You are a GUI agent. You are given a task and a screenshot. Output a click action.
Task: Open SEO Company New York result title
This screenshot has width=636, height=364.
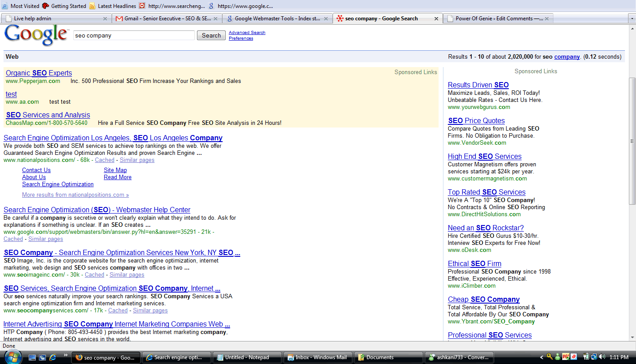click(122, 253)
